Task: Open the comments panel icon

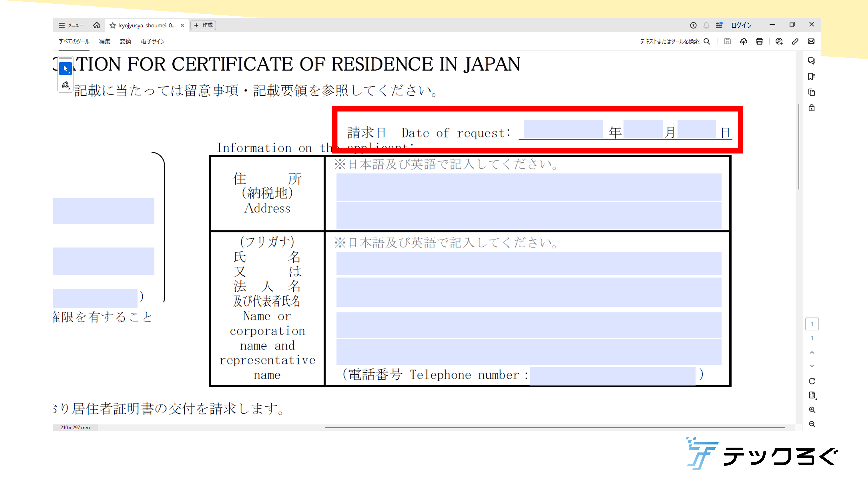Action: click(811, 61)
